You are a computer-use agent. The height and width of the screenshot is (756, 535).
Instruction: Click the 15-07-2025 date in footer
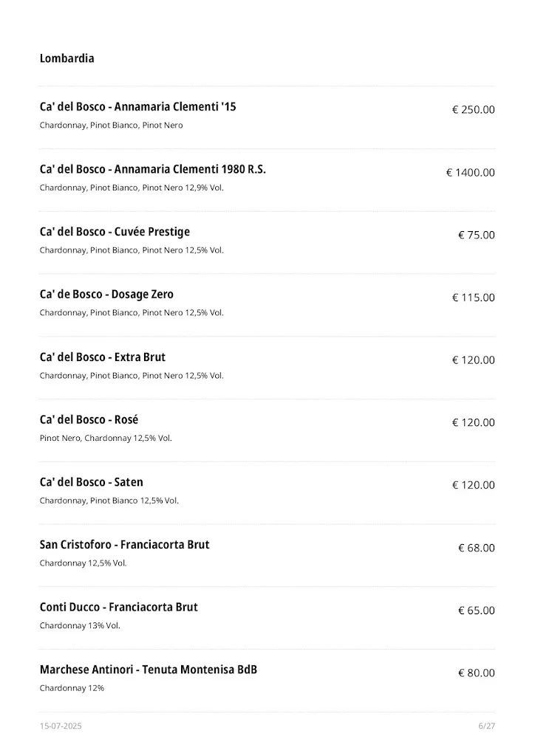[x=61, y=726]
